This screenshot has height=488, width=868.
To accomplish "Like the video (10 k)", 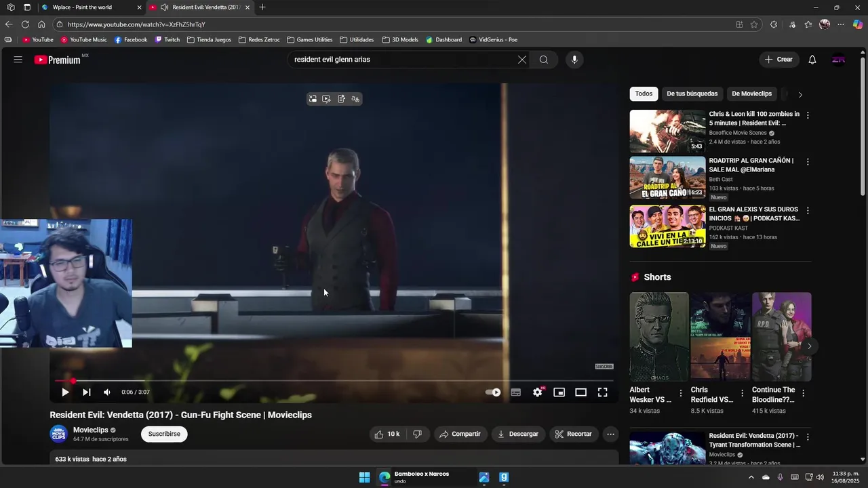I will pos(387,434).
